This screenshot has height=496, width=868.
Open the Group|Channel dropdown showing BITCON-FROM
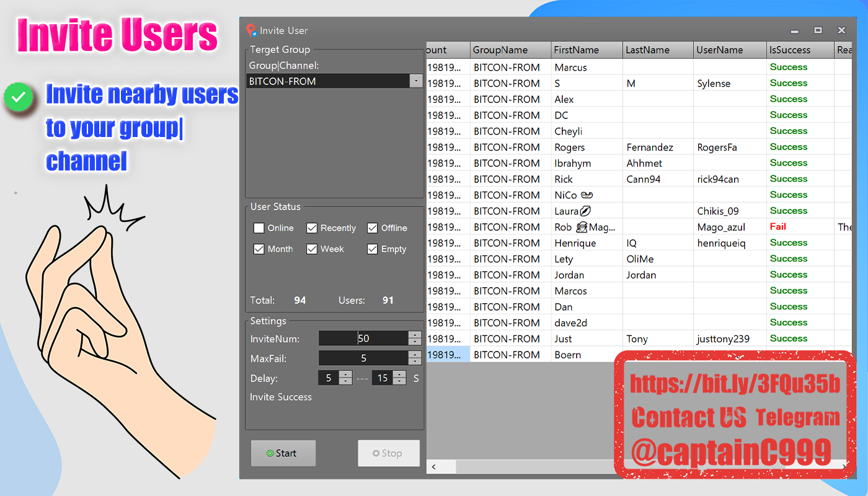pos(416,81)
